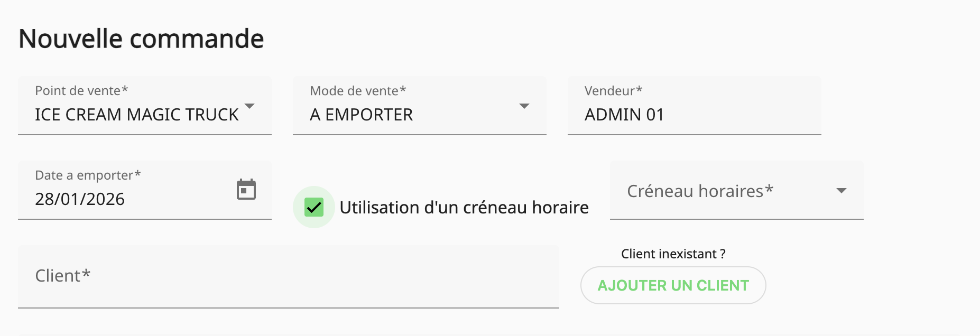The width and height of the screenshot is (980, 336).
Task: Expand the Point de vente dropdown arrow
Action: click(250, 106)
